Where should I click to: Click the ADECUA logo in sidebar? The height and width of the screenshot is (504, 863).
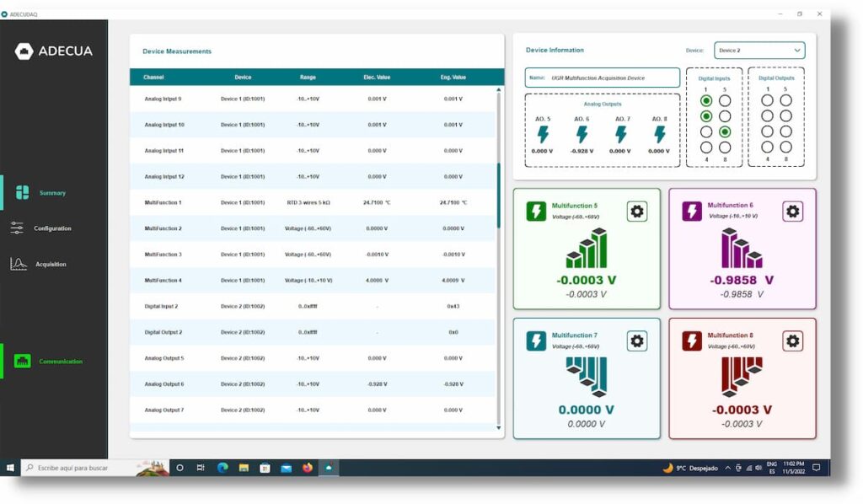click(54, 51)
